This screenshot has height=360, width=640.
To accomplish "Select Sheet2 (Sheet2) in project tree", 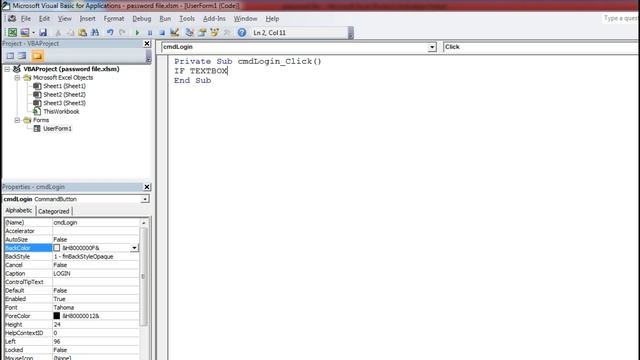I will 64,95.
